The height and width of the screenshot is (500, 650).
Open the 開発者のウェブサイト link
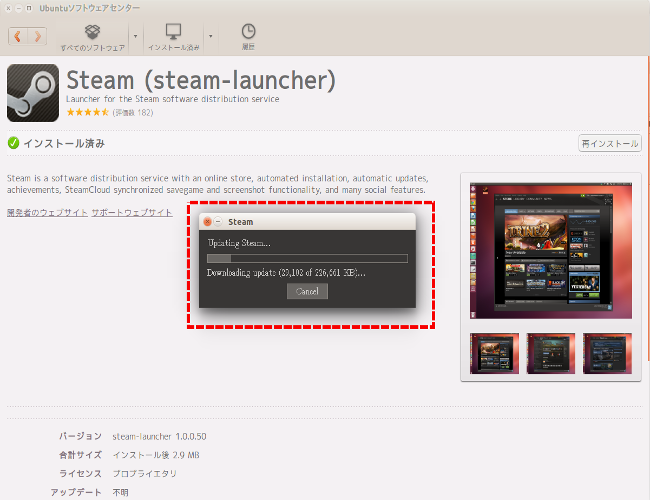pos(47,213)
